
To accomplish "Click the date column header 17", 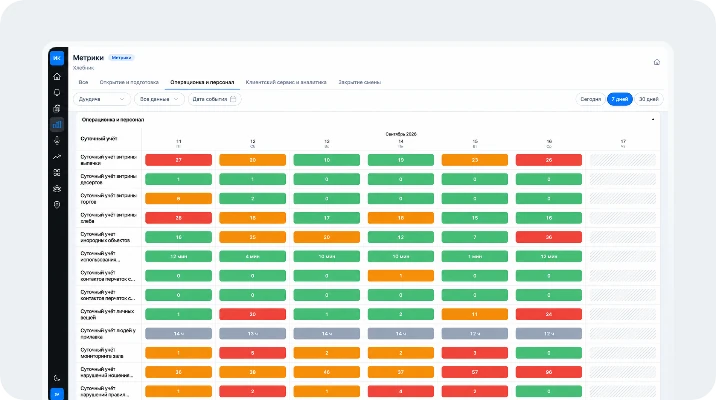I will [x=623, y=144].
